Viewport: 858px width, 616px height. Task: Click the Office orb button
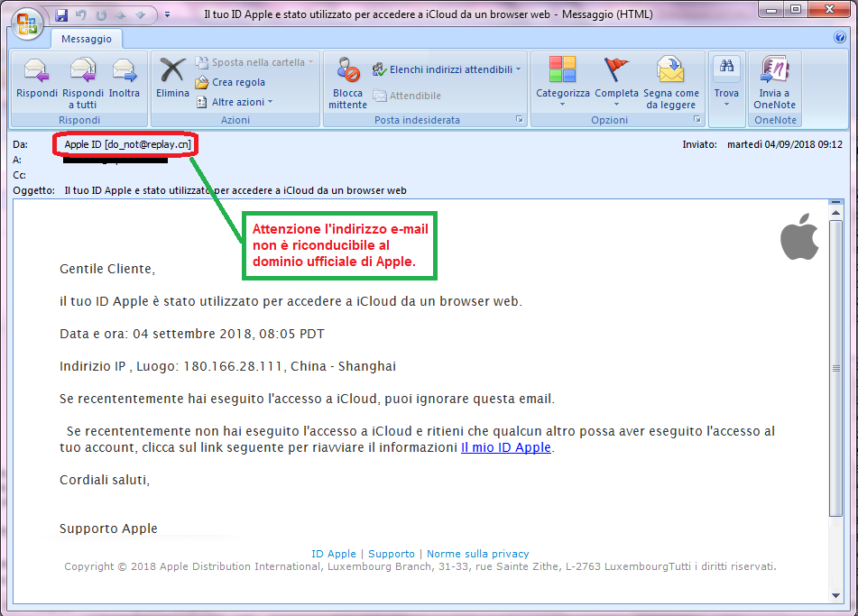(x=27, y=24)
